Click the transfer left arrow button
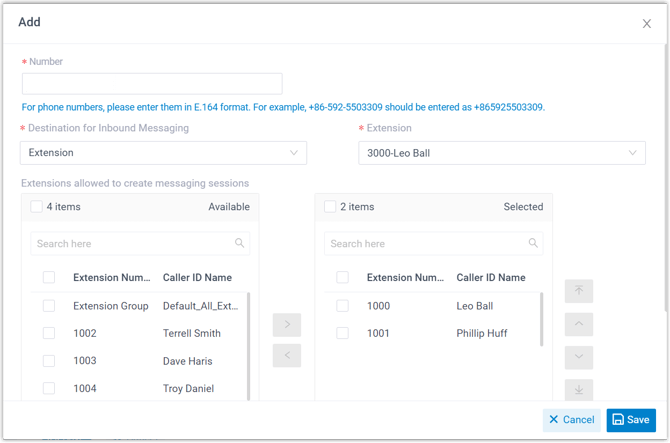This screenshot has width=670, height=443. pyautogui.click(x=287, y=355)
